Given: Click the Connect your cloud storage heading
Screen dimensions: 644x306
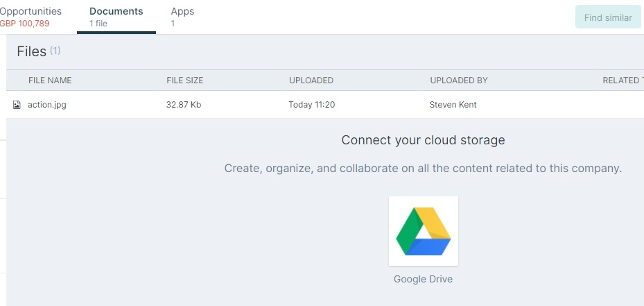Looking at the screenshot, I should click(423, 140).
